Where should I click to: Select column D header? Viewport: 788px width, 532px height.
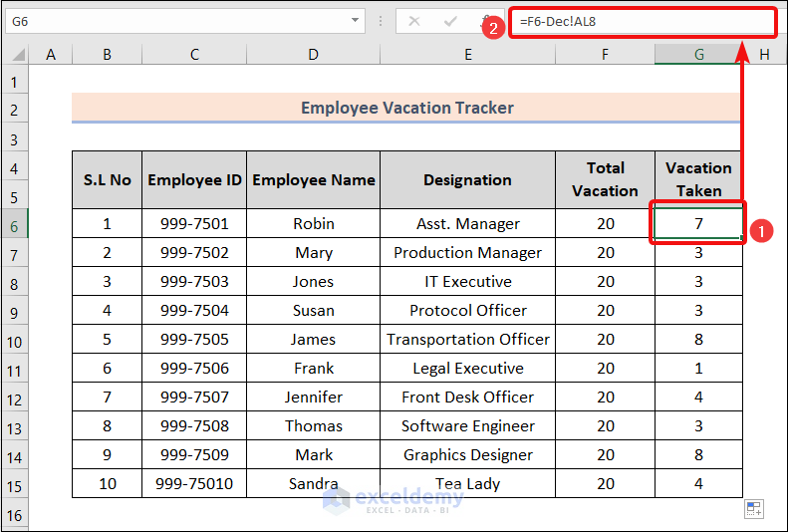coord(313,55)
